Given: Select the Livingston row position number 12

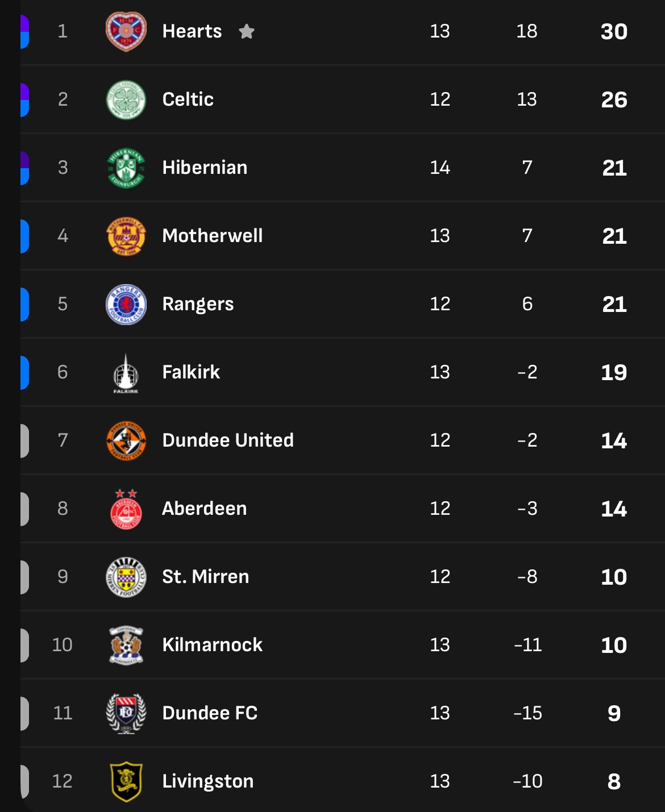Looking at the screenshot, I should click(x=63, y=781).
